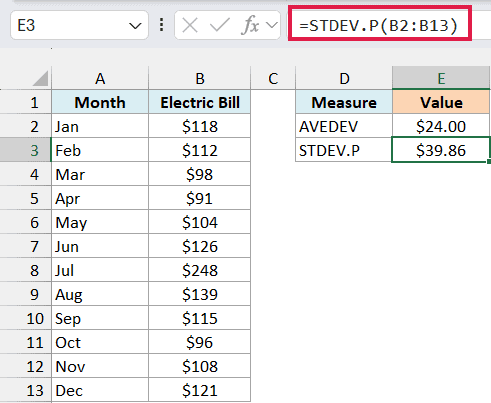Click the fill handle of cell E3
The image size is (491, 403).
coord(489,162)
